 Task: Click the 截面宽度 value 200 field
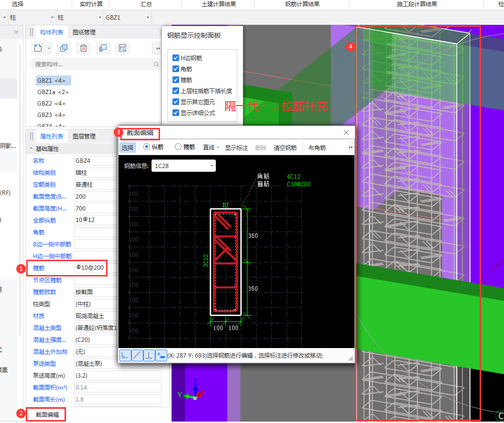click(x=96, y=196)
